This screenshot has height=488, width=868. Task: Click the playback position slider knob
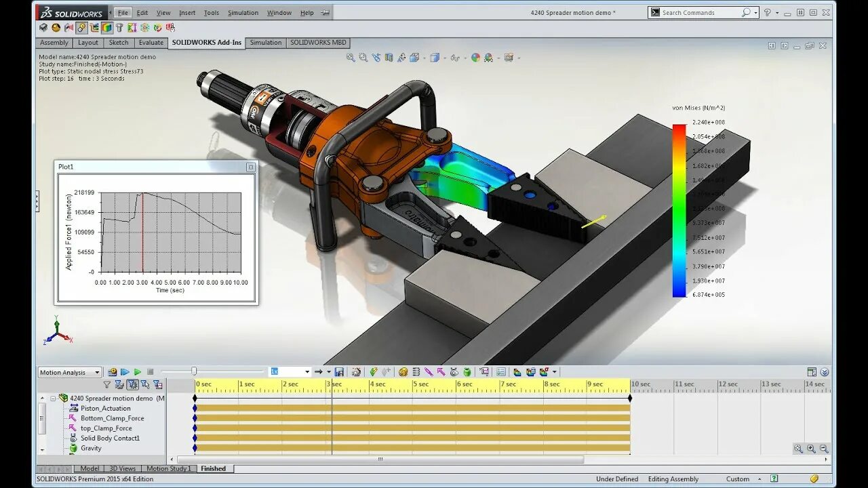coord(194,371)
